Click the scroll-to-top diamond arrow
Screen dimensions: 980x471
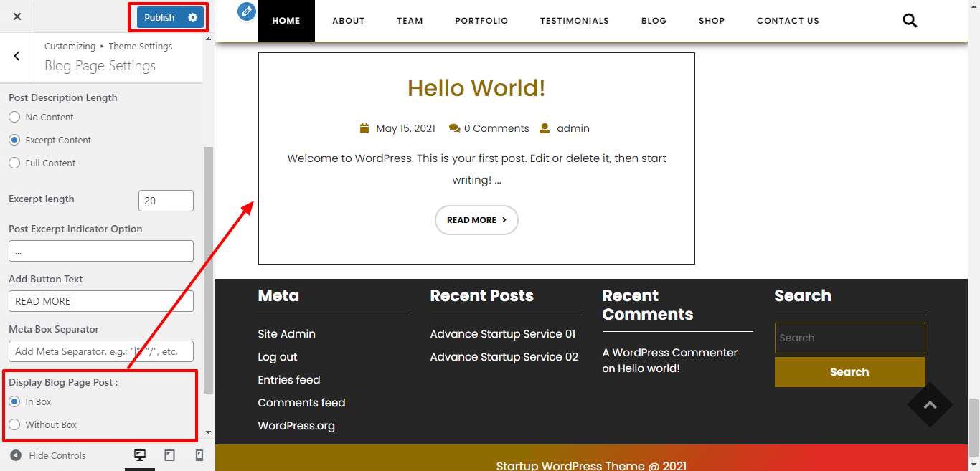930,405
